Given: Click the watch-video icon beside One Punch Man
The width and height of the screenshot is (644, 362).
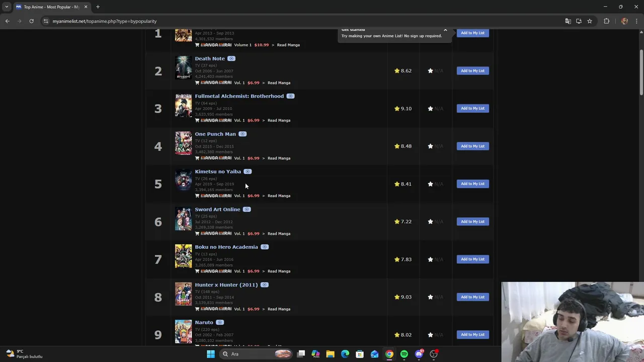Looking at the screenshot, I should [x=243, y=134].
